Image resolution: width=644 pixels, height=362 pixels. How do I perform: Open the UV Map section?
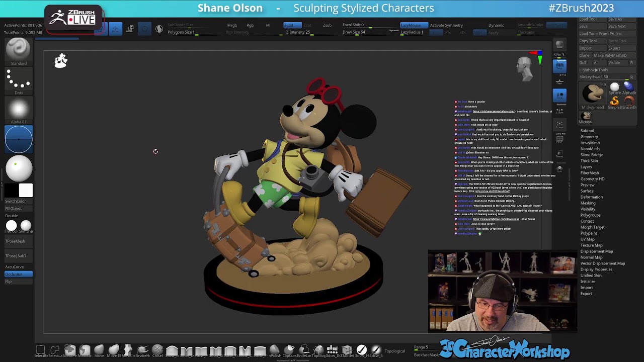(x=588, y=239)
